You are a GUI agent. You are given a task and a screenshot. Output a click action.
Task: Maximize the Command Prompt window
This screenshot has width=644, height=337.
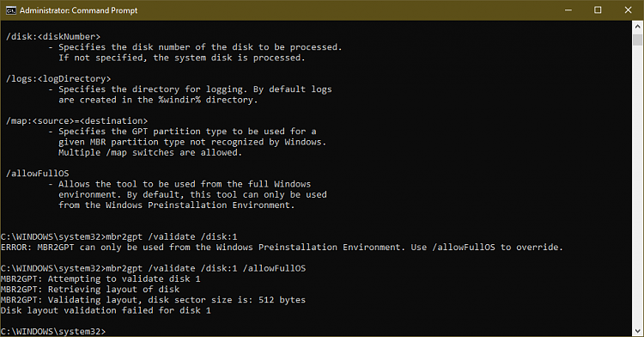pos(598,10)
